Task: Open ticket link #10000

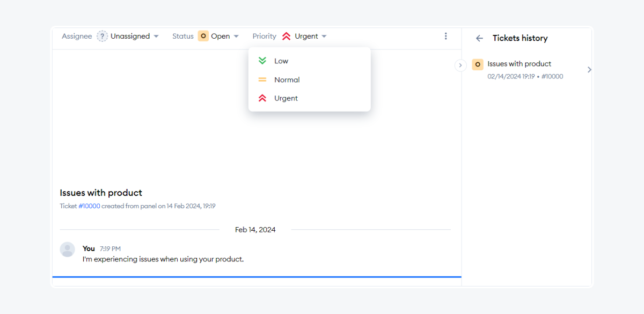Action: [89, 206]
